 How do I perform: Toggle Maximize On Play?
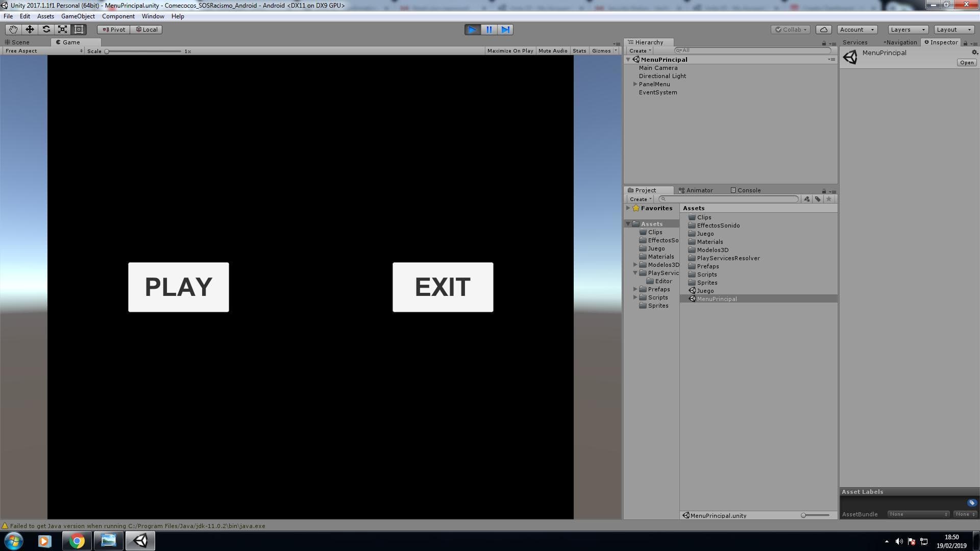tap(510, 51)
